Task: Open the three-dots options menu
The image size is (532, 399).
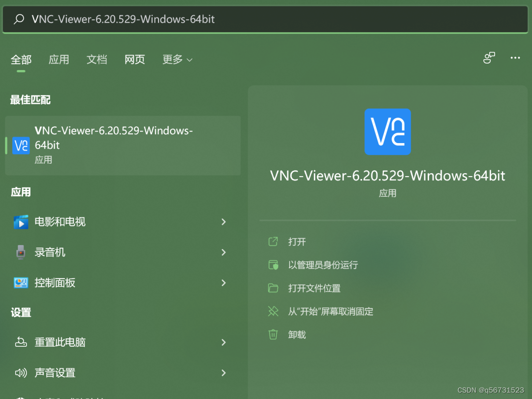Action: [515, 58]
